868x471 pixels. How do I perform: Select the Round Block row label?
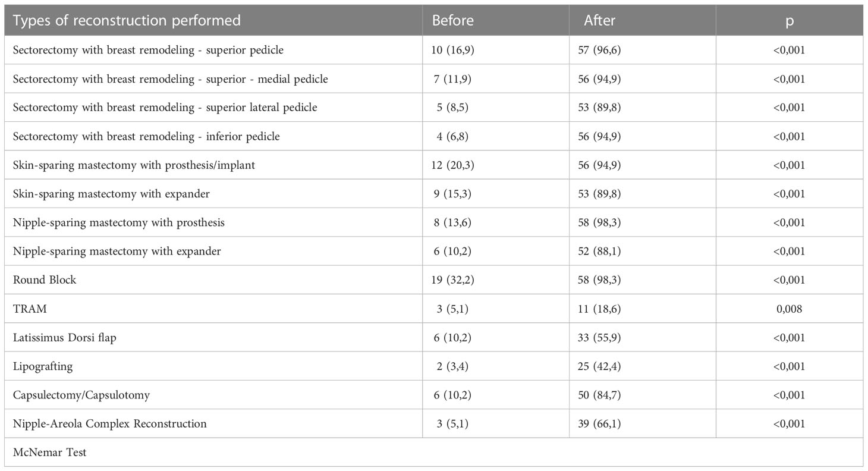click(45, 280)
